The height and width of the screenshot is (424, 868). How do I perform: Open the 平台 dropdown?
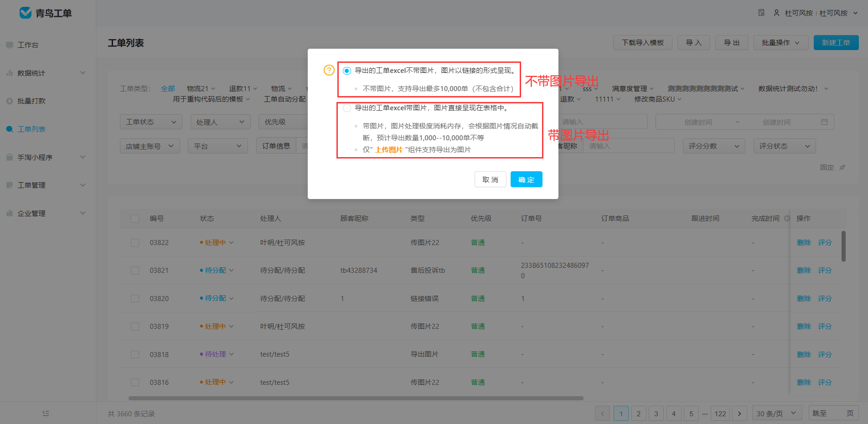(x=218, y=146)
